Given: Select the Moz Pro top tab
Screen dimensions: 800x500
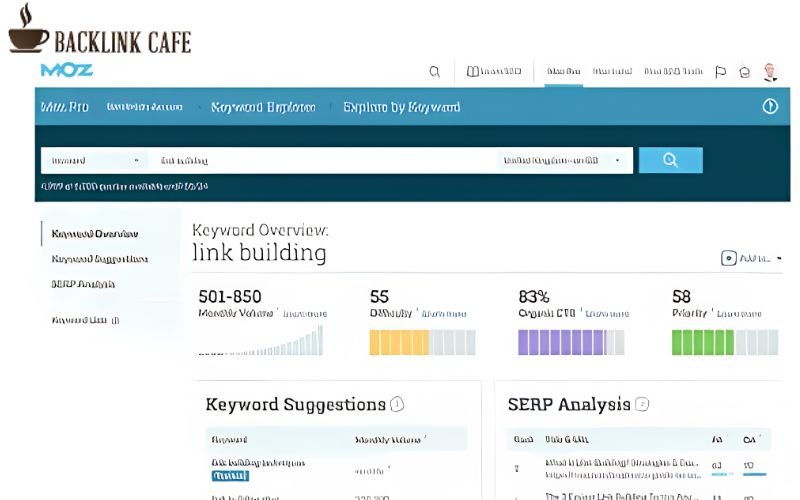Looking at the screenshot, I should pyautogui.click(x=563, y=71).
